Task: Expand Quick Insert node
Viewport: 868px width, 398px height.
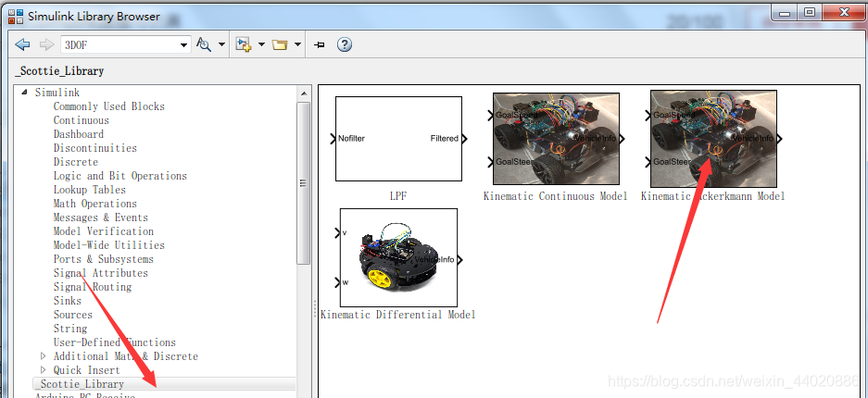Action: [44, 369]
